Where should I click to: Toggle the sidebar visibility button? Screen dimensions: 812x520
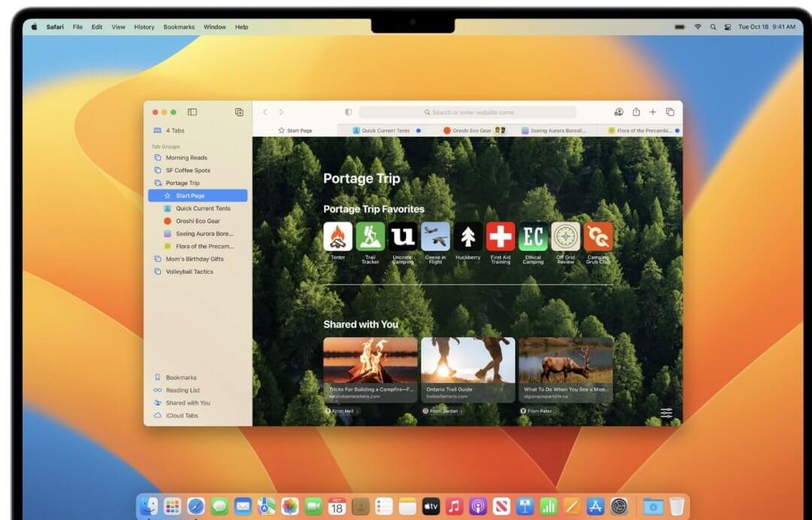pos(192,112)
